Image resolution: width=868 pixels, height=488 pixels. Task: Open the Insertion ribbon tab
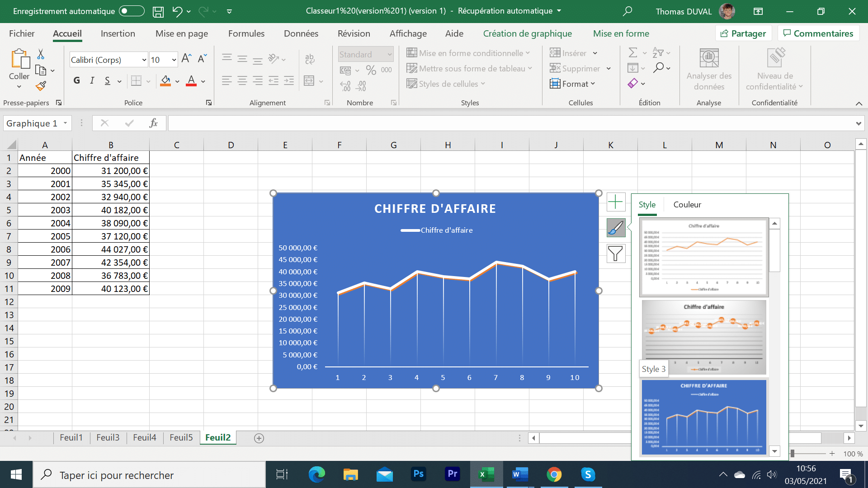pos(118,33)
